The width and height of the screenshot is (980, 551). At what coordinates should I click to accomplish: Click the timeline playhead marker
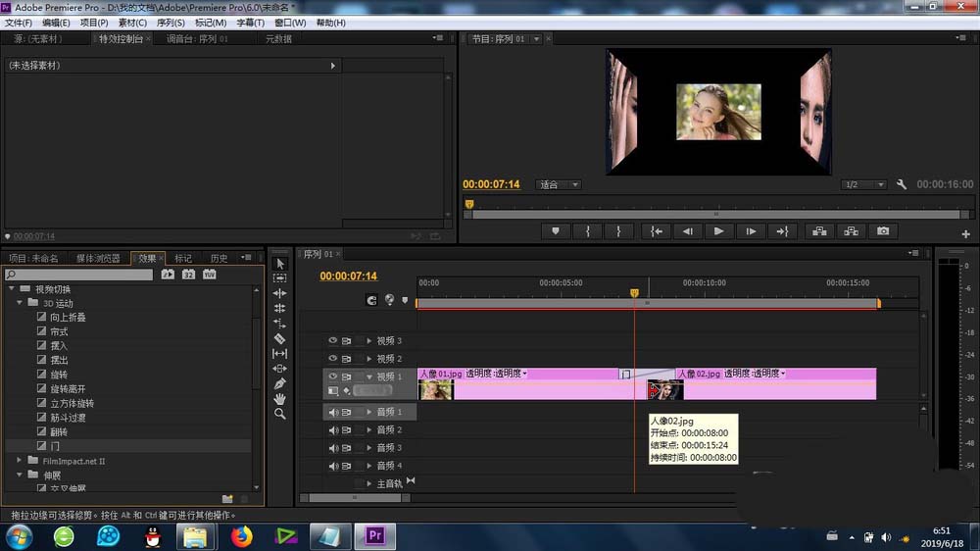pyautogui.click(x=634, y=293)
